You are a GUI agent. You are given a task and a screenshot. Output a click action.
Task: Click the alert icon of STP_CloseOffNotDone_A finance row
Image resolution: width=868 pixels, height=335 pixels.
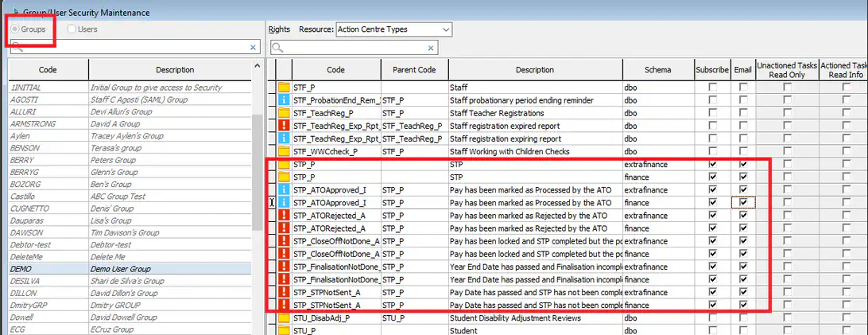[284, 254]
